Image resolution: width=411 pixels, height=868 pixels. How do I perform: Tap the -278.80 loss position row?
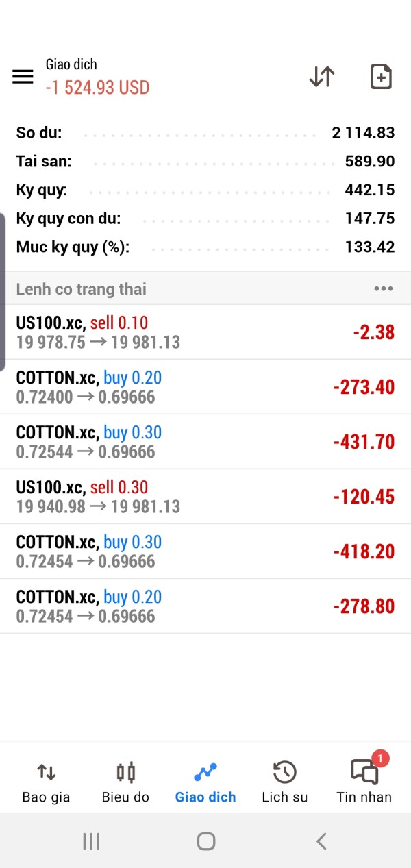206,606
